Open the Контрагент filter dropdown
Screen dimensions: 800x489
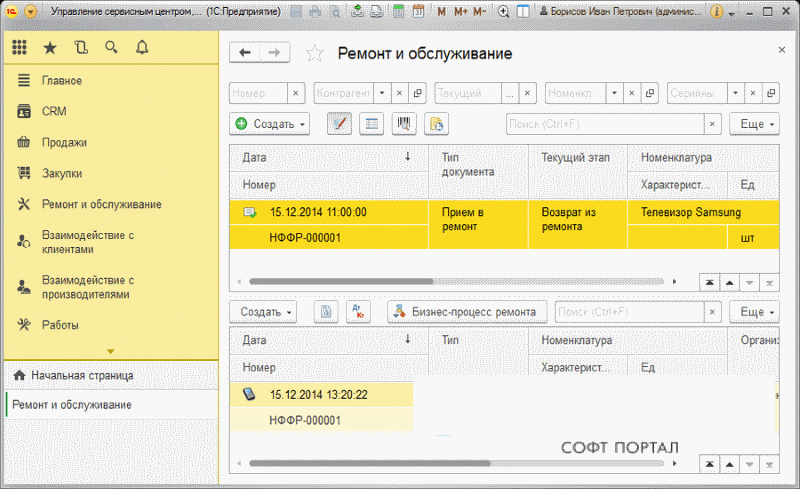point(382,93)
